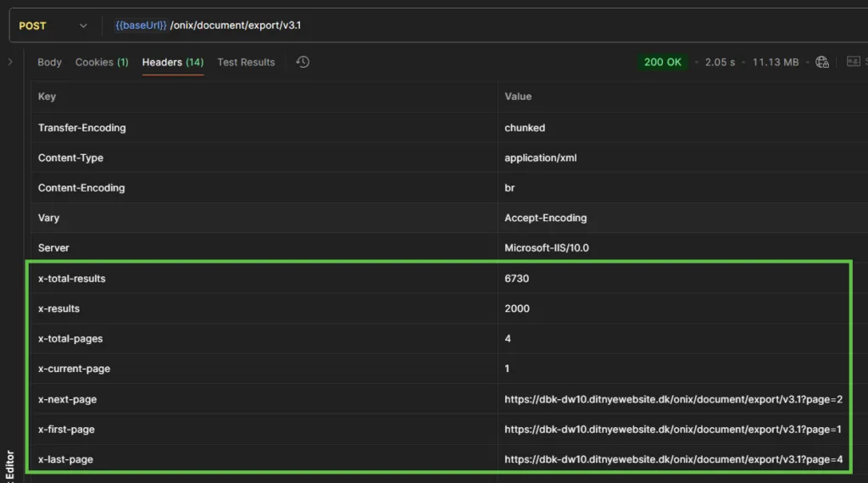The width and height of the screenshot is (868, 483).
Task: Click the vertical Editor label on left edge
Action: tap(9, 466)
